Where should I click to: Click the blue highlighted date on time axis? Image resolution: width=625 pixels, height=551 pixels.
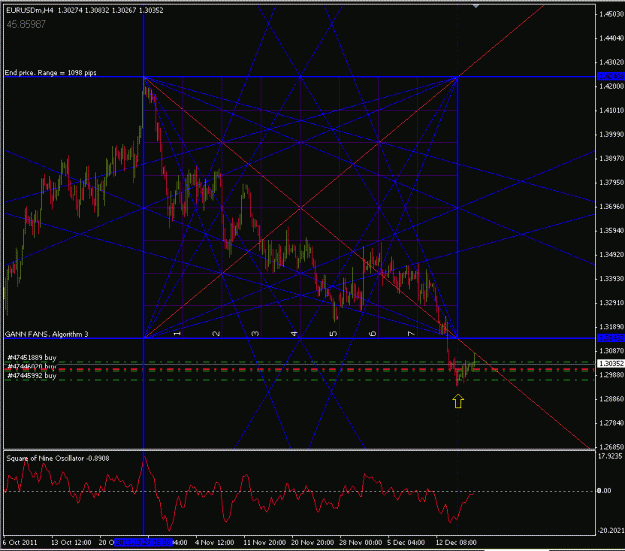(143, 543)
